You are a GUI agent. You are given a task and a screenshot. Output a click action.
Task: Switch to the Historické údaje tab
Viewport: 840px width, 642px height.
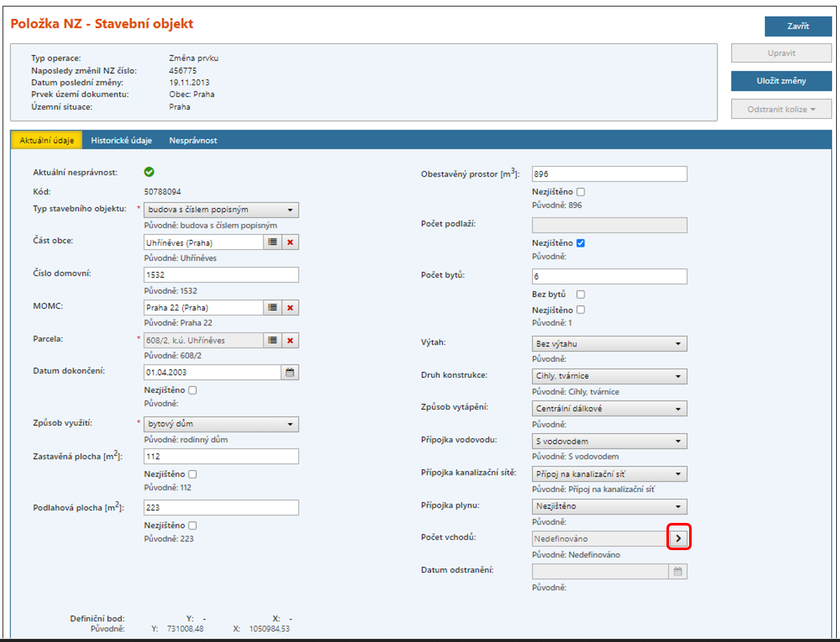pos(121,140)
